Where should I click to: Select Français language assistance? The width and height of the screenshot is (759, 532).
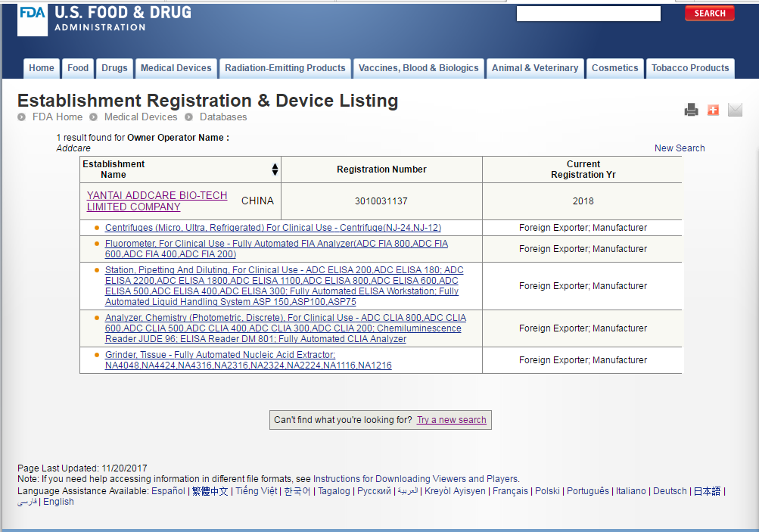pyautogui.click(x=510, y=491)
